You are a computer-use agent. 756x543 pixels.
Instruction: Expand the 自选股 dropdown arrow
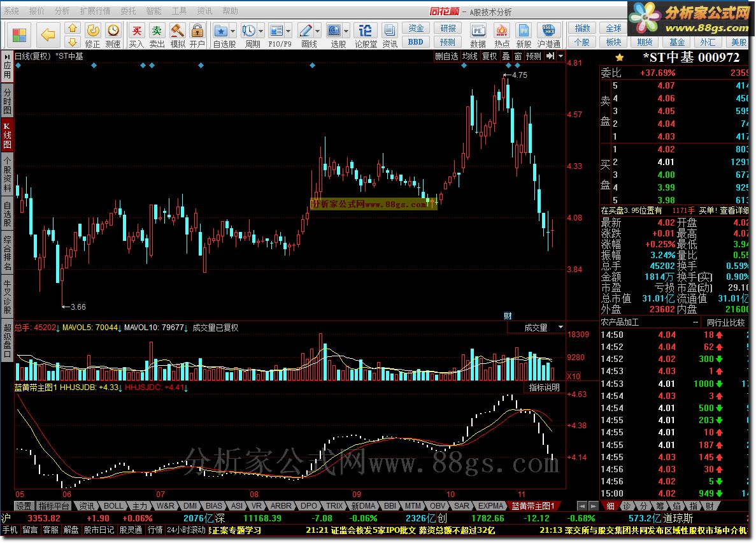click(x=233, y=31)
